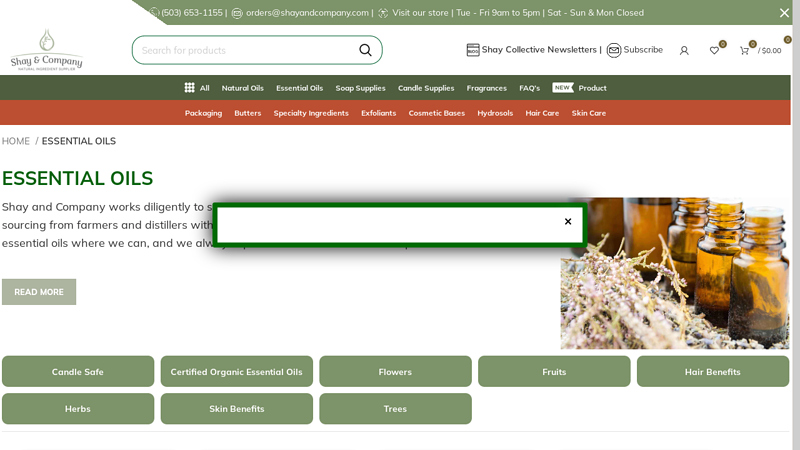This screenshot has width=800, height=450.
Task: Click the Subscribe envelope icon
Action: pyautogui.click(x=614, y=50)
